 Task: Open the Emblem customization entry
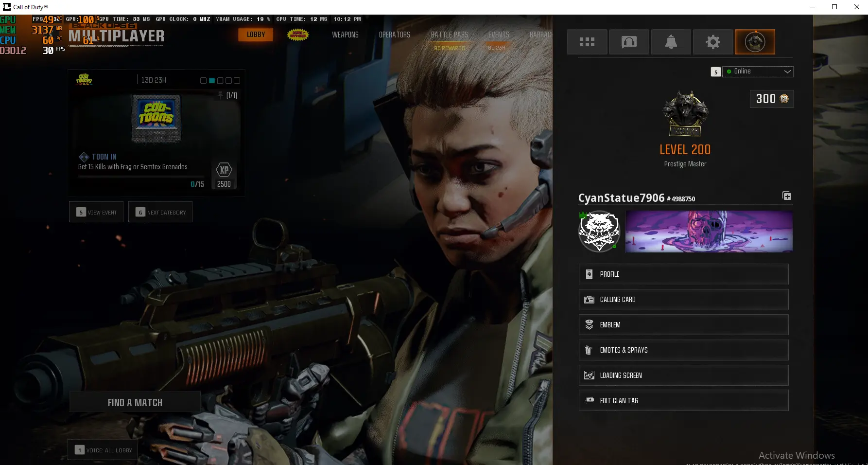point(683,325)
